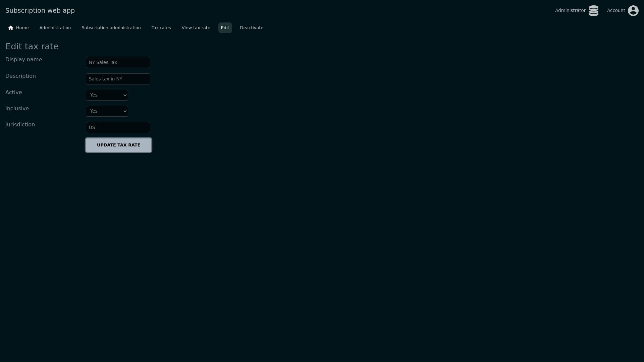This screenshot has width=644, height=362.
Task: Focus the Description text field
Action: coord(118,79)
